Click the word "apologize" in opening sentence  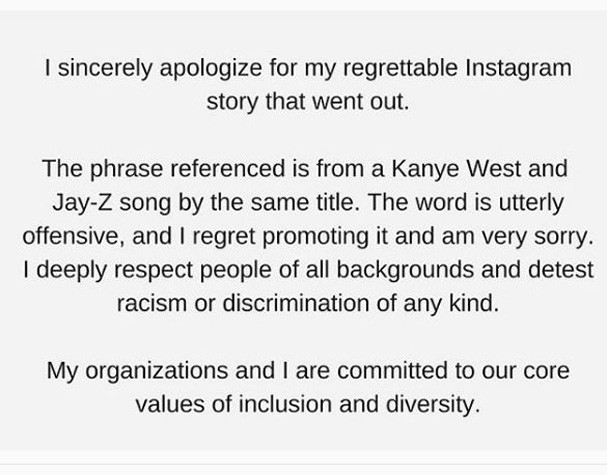pos(211,69)
